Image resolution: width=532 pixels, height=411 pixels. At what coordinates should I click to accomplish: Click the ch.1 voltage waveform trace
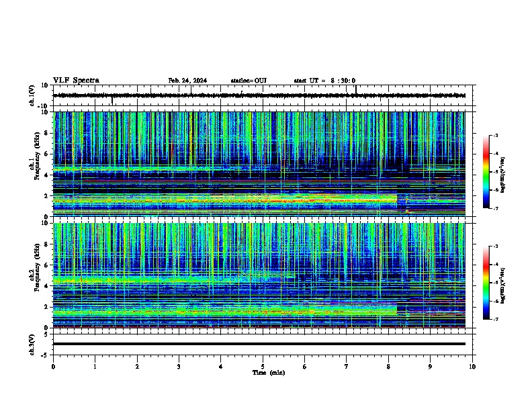click(259, 95)
